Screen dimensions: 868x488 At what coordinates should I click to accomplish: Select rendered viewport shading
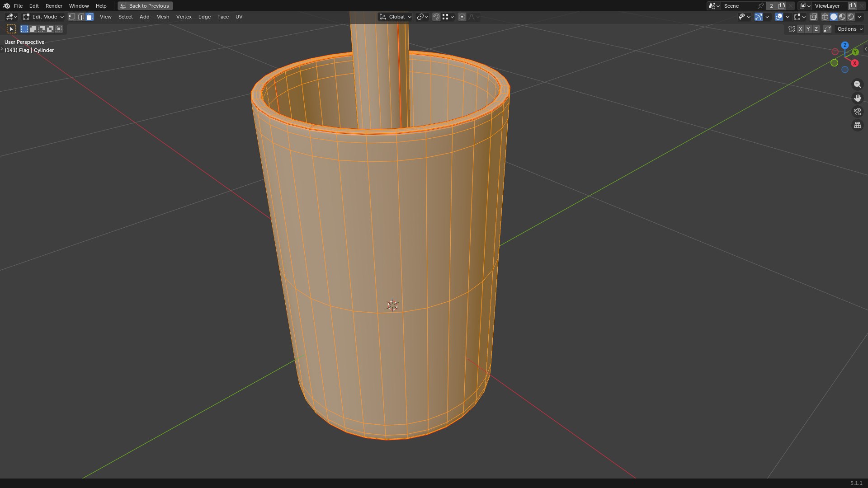[x=851, y=17]
